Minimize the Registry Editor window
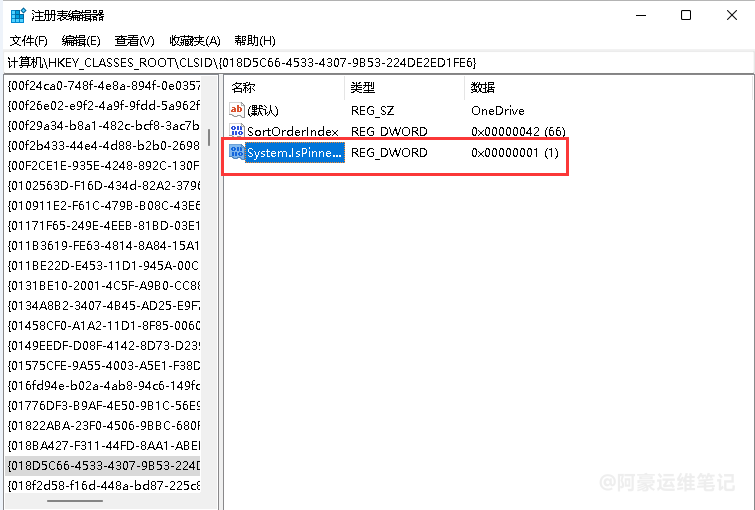This screenshot has height=510, width=755. [x=638, y=15]
